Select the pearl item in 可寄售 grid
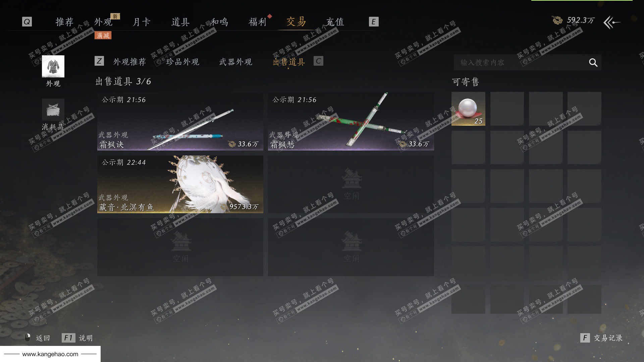Screen dimensions: 644x362 tap(468, 109)
